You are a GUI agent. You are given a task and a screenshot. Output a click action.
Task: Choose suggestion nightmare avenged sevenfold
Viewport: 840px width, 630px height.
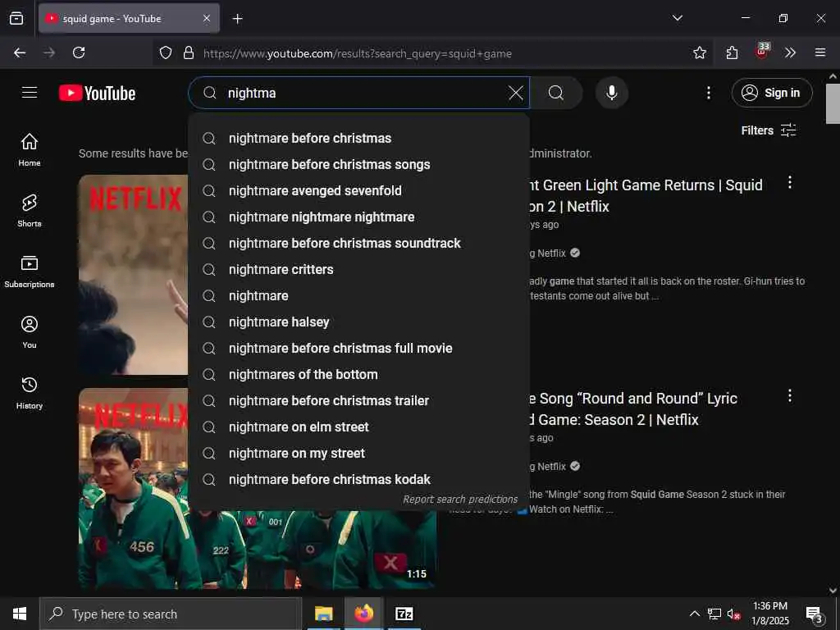pos(359,190)
